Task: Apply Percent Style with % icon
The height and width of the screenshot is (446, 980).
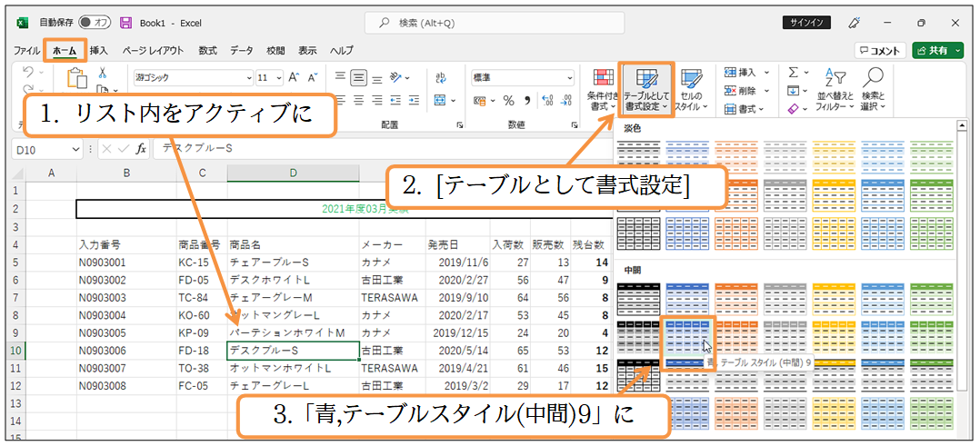Action: click(x=509, y=100)
